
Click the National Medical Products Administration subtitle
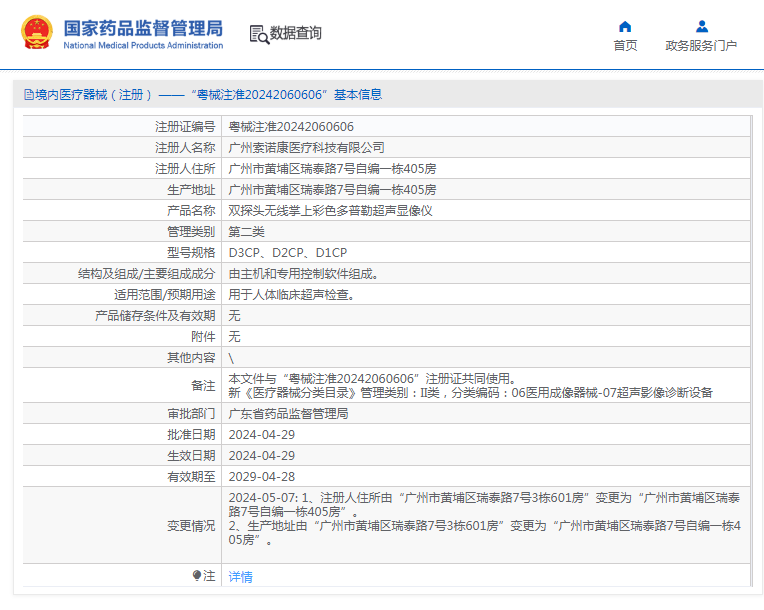tap(143, 46)
